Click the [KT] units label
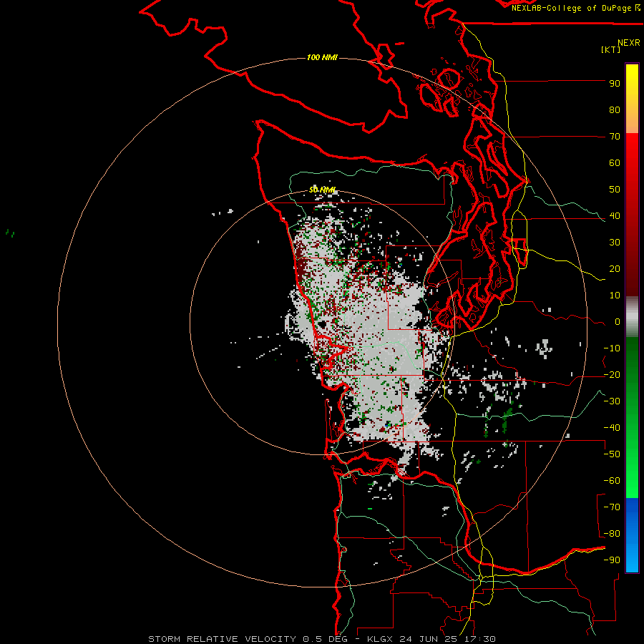 point(610,49)
